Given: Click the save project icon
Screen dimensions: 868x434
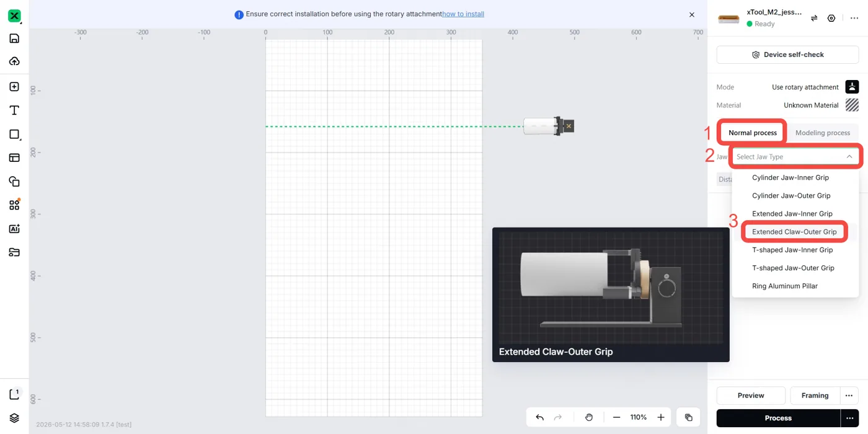Looking at the screenshot, I should point(14,38).
